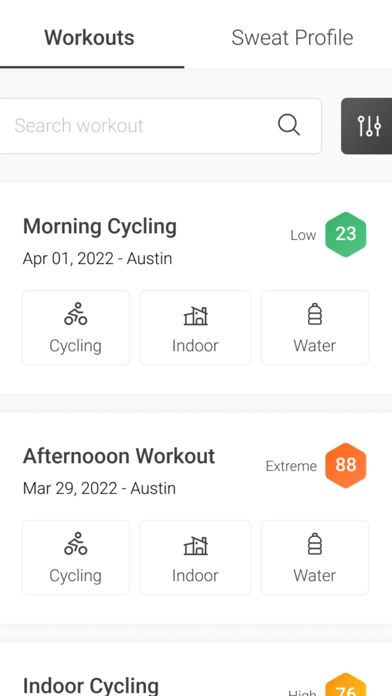Click the Extreme sweat level label
Image resolution: width=392 pixels, height=696 pixels.
[x=291, y=466]
